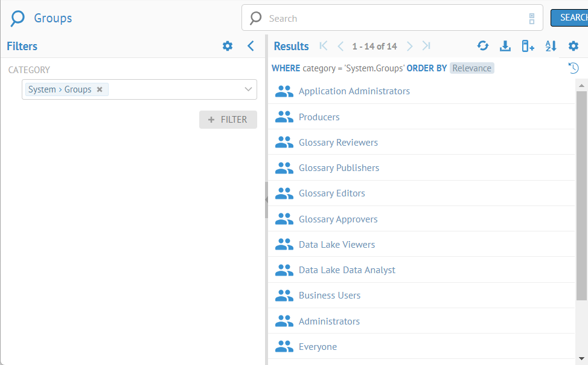This screenshot has width=588, height=365.
Task: Open the A-Z sort options
Action: (x=551, y=46)
